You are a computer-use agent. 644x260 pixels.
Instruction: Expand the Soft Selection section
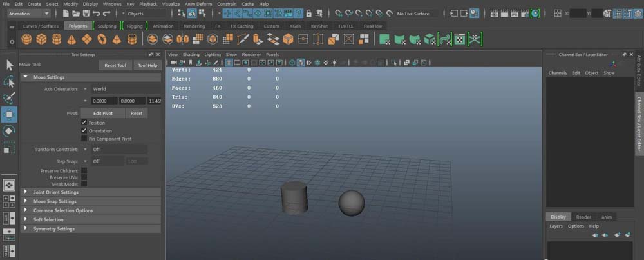click(90, 220)
